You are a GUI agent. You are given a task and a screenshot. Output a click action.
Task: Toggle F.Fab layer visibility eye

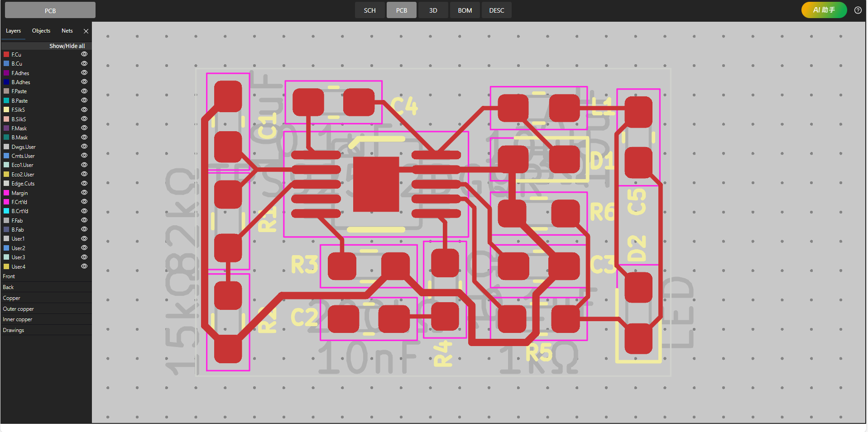[84, 220]
